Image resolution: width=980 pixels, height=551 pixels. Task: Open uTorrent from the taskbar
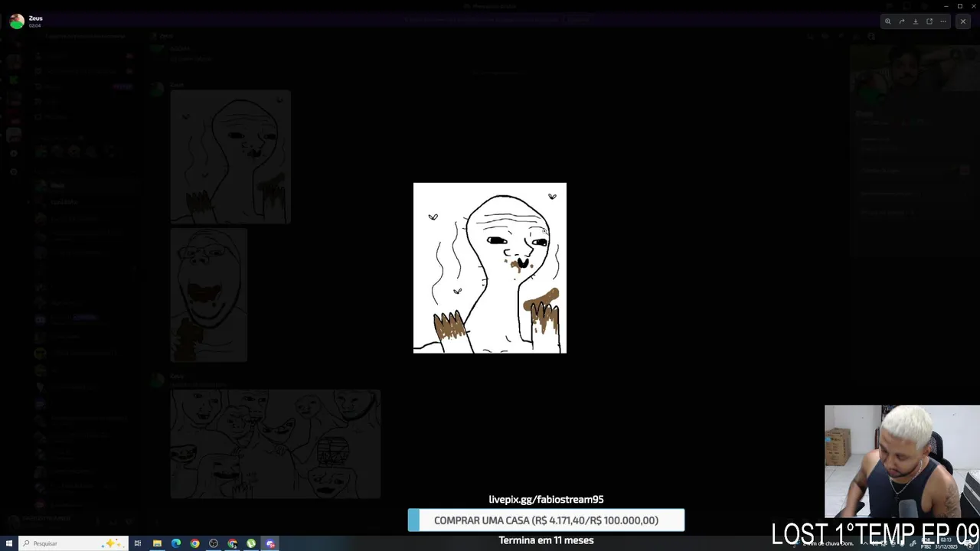coord(251,543)
